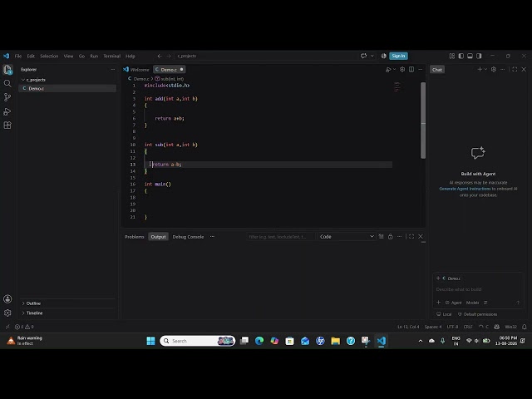Click the errors and warnings status indicator
The image size is (532, 399).
click(x=24, y=327)
